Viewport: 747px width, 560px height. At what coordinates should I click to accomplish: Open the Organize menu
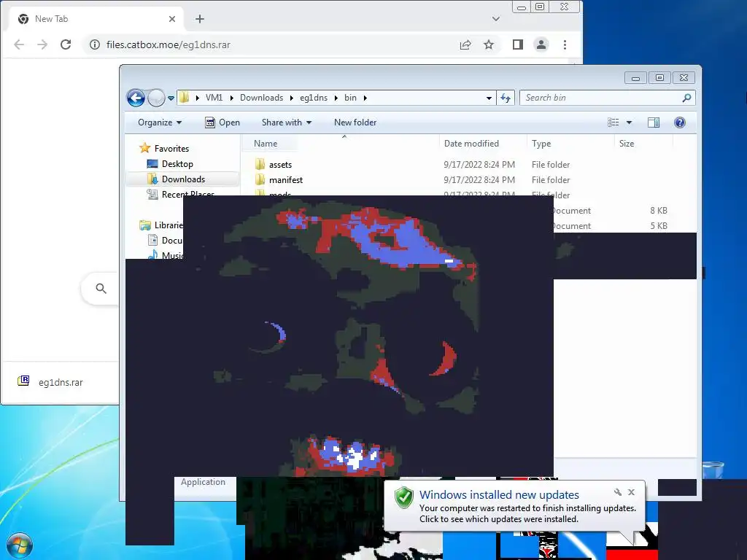[160, 122]
